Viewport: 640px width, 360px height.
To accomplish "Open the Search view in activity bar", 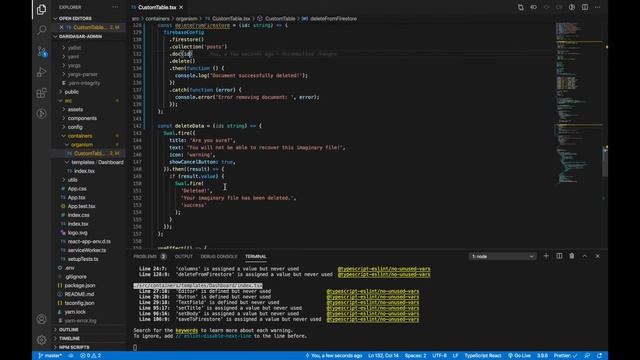I will [x=41, y=30].
